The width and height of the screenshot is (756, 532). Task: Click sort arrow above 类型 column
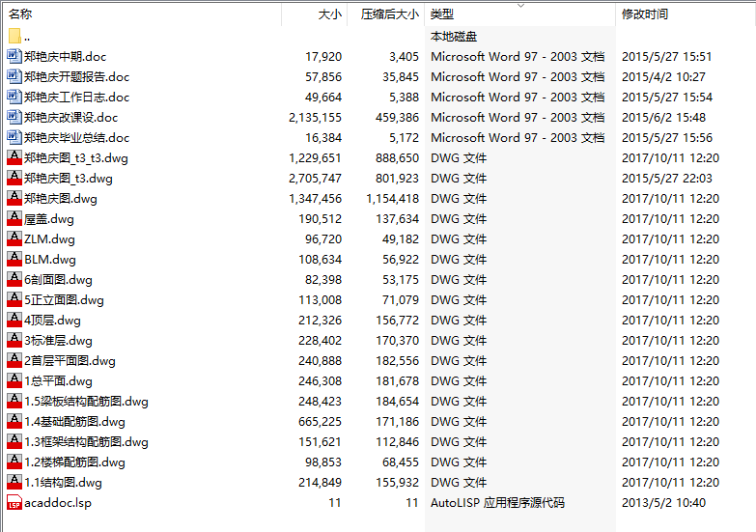520,6
